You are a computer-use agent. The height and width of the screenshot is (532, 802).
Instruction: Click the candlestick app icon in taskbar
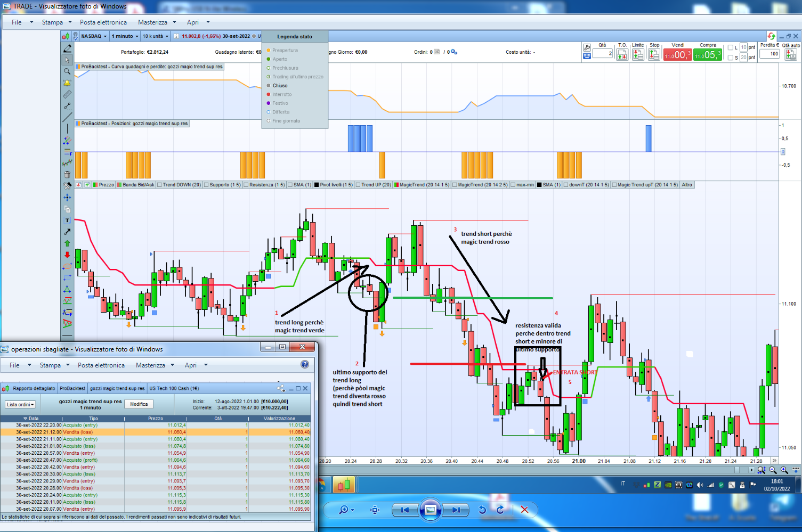point(344,485)
